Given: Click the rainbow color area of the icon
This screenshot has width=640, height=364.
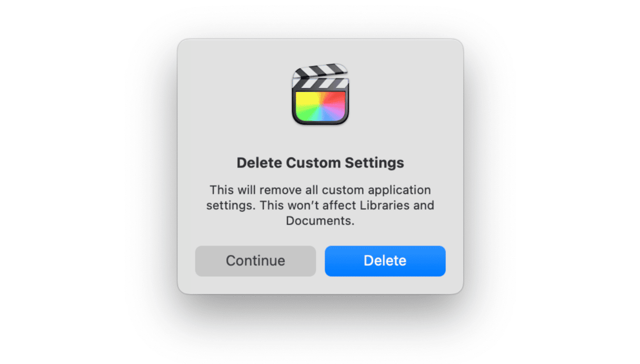Looking at the screenshot, I should pos(320,106).
